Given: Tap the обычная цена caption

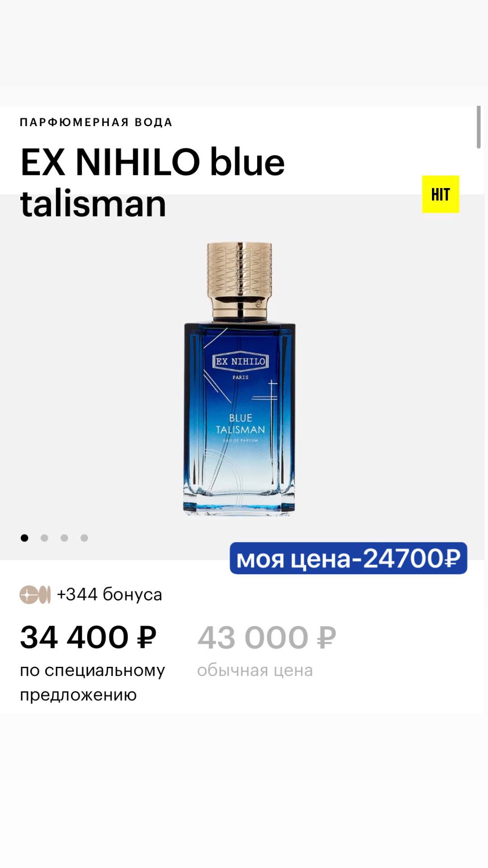Looking at the screenshot, I should click(x=255, y=670).
